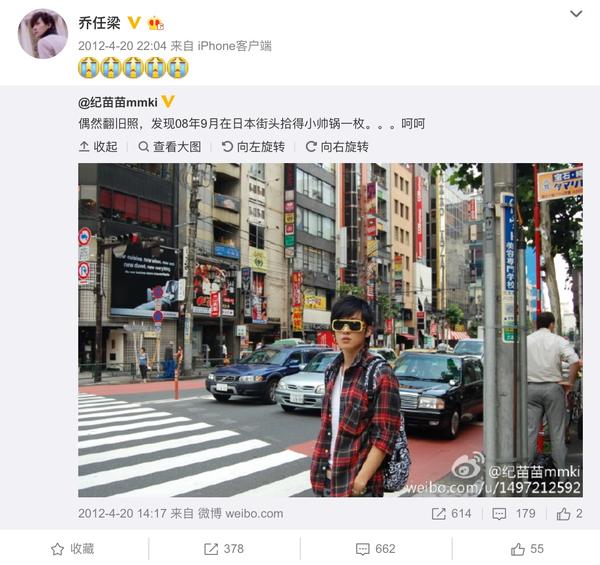This screenshot has width=600, height=565.
Task: Click the yellow V verified badge beside 乔任梁
Action: [134, 23]
